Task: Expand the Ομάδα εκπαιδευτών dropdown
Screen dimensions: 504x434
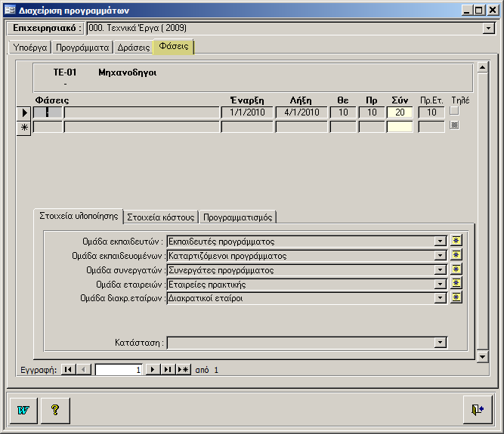Action: click(441, 242)
